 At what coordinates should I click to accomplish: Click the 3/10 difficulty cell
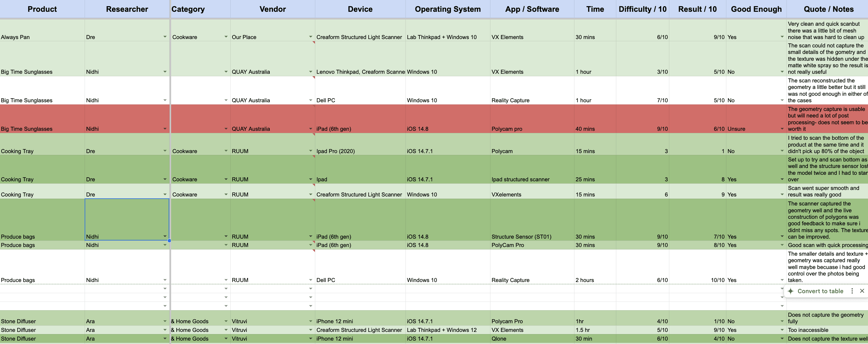click(x=643, y=59)
